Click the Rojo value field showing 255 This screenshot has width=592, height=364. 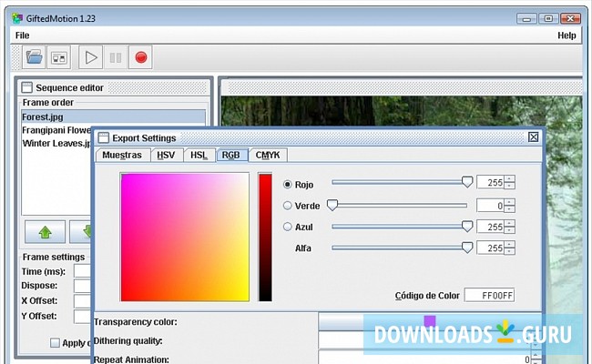[x=490, y=183]
